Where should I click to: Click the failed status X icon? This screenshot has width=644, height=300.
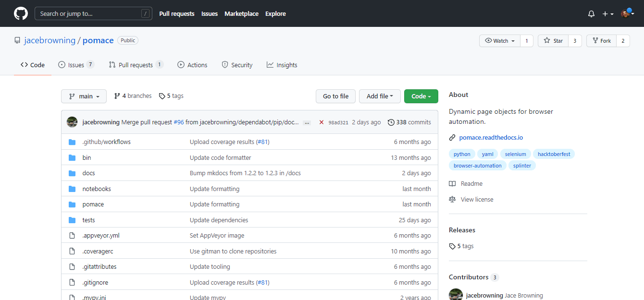322,122
